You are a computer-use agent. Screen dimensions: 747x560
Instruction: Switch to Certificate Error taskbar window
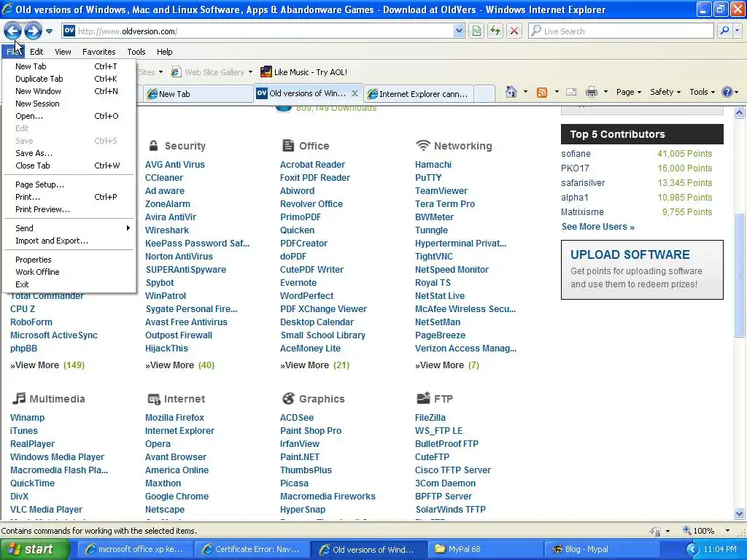tap(252, 549)
